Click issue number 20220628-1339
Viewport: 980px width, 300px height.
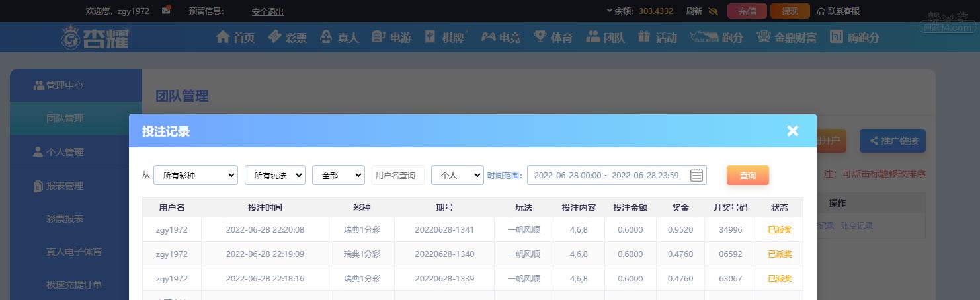click(x=444, y=279)
